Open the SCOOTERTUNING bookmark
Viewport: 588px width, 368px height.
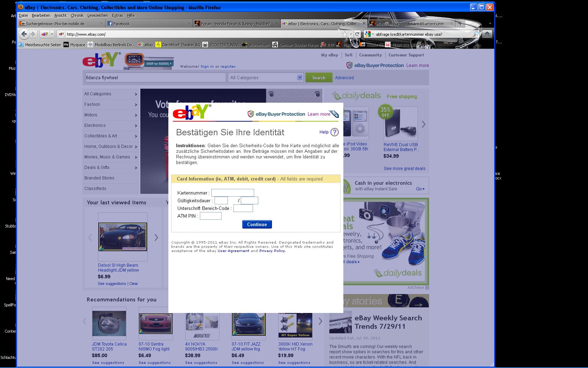pyautogui.click(x=223, y=45)
